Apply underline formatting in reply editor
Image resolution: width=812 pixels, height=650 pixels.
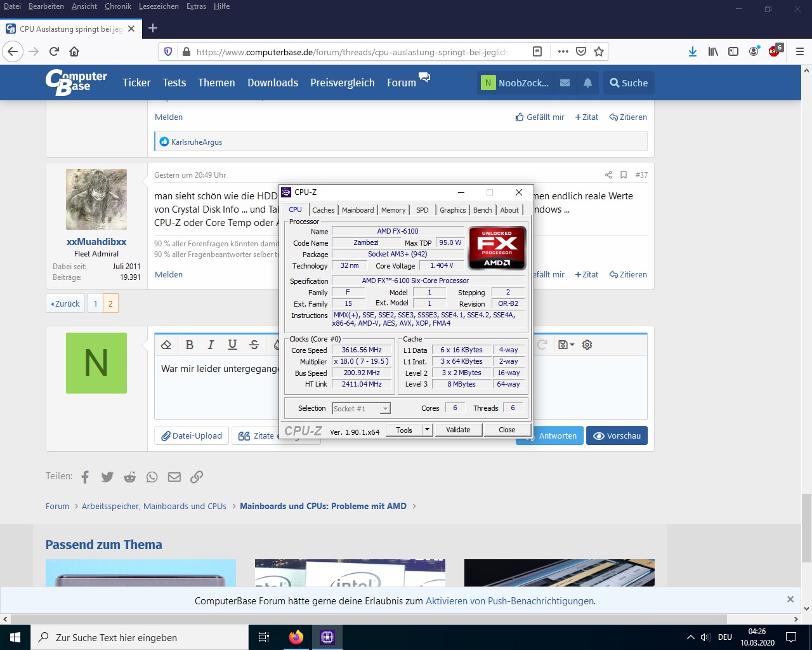click(x=232, y=345)
